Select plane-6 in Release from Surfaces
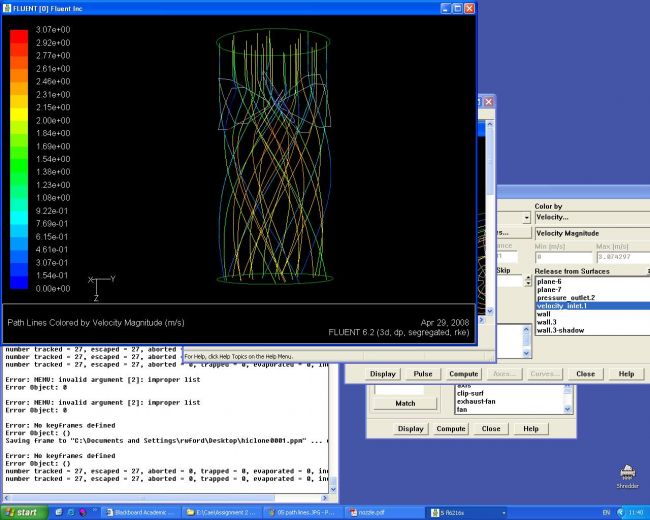Screen dimensions: 650x520 pos(593,282)
